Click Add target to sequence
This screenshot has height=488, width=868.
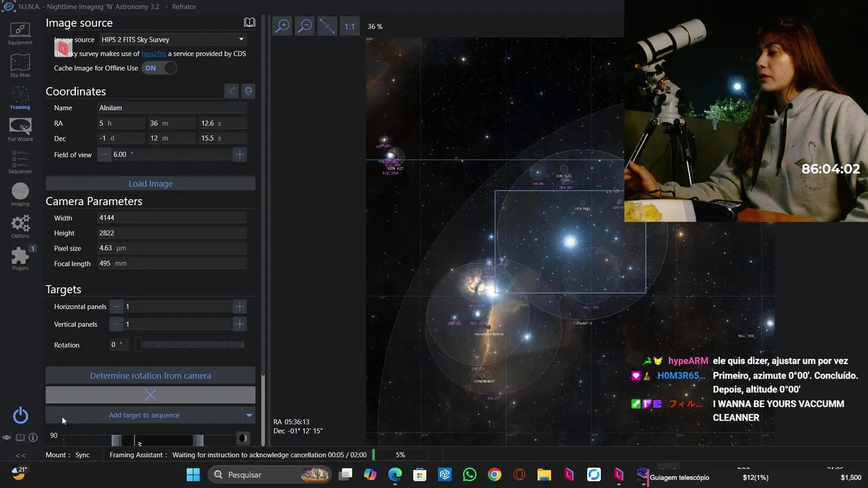click(144, 415)
